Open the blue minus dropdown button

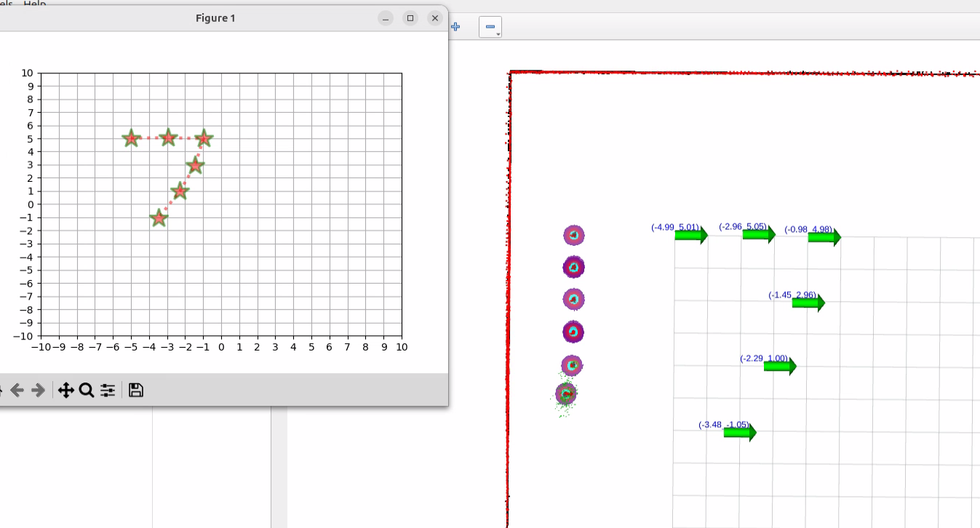(x=490, y=28)
